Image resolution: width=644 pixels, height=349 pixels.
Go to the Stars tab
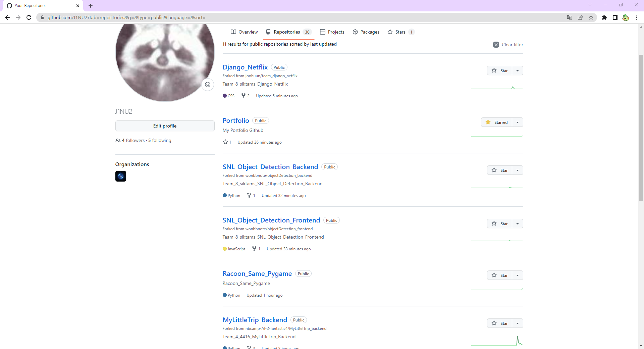pyautogui.click(x=401, y=32)
